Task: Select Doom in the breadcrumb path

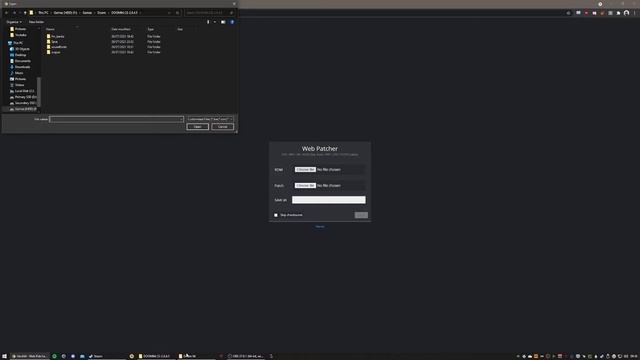Action: [x=101, y=13]
